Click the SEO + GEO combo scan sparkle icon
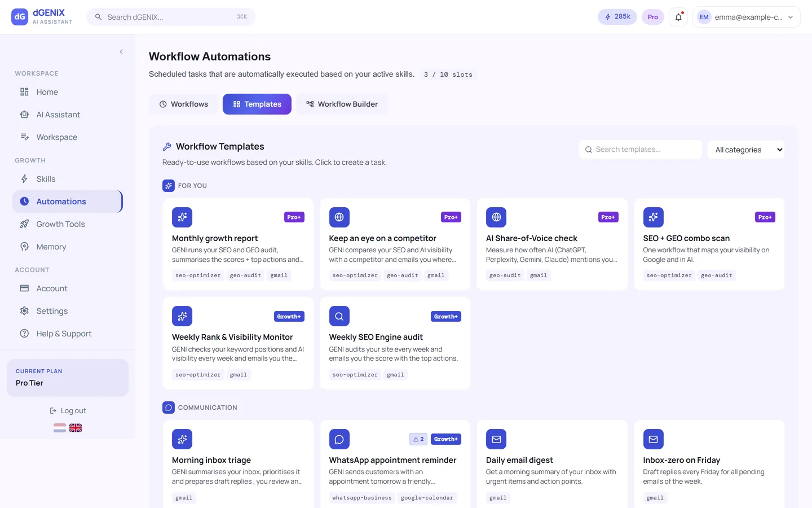Screen dimensions: 812x508 point(654,217)
